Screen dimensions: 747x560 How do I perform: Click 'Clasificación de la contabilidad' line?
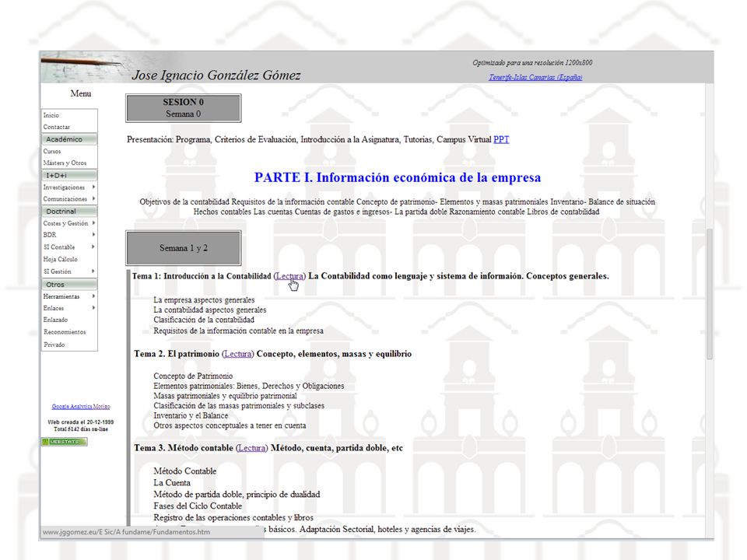[x=204, y=320]
